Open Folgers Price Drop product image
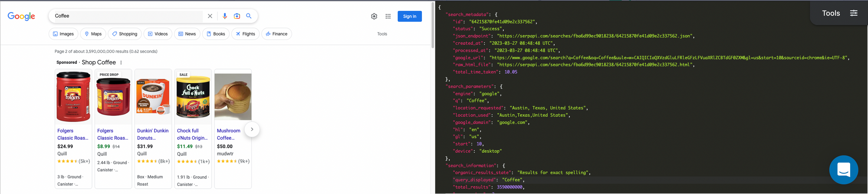Screen dimensions: 868x194 tap(113, 96)
